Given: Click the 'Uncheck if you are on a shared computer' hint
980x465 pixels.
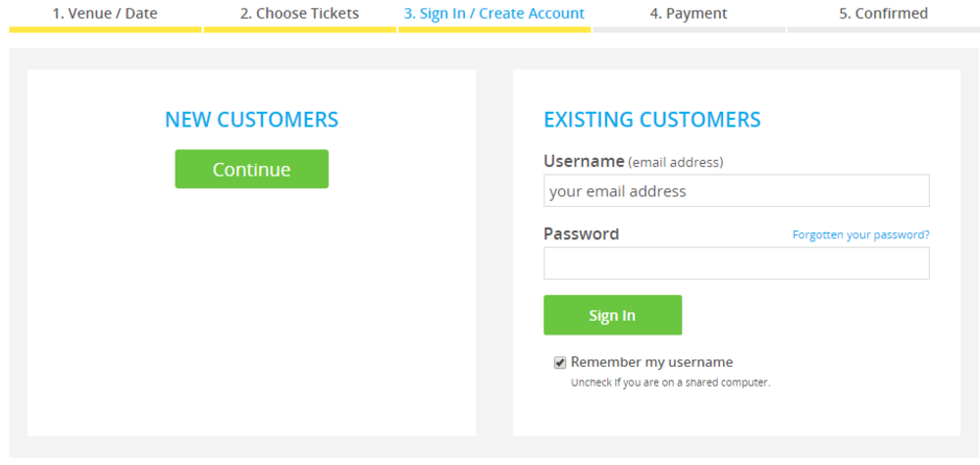Looking at the screenshot, I should point(670,383).
